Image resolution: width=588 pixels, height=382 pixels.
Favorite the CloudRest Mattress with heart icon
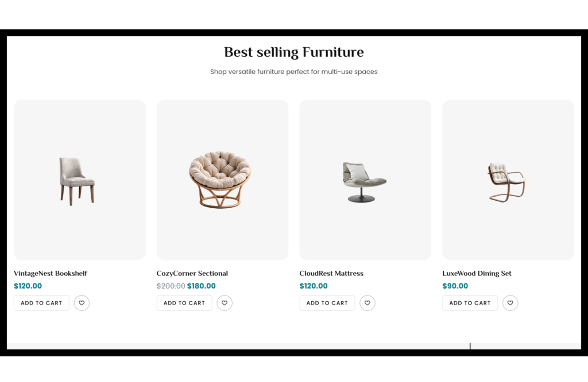click(x=367, y=303)
